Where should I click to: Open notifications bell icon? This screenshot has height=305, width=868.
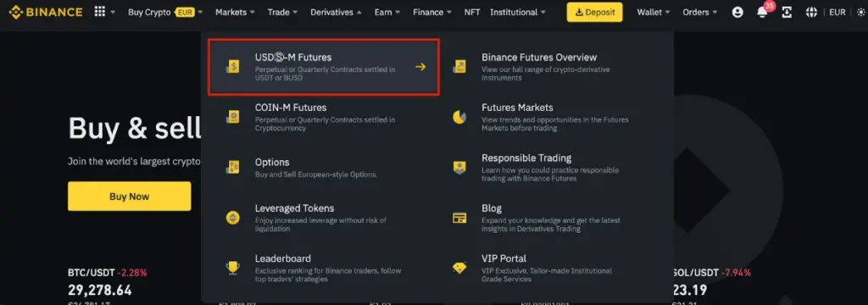click(x=762, y=12)
